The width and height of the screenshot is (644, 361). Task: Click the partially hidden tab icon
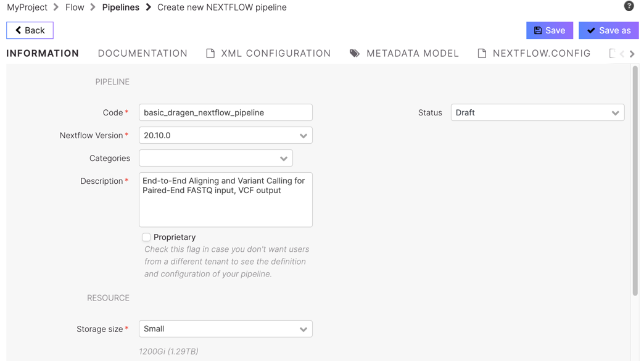612,54
